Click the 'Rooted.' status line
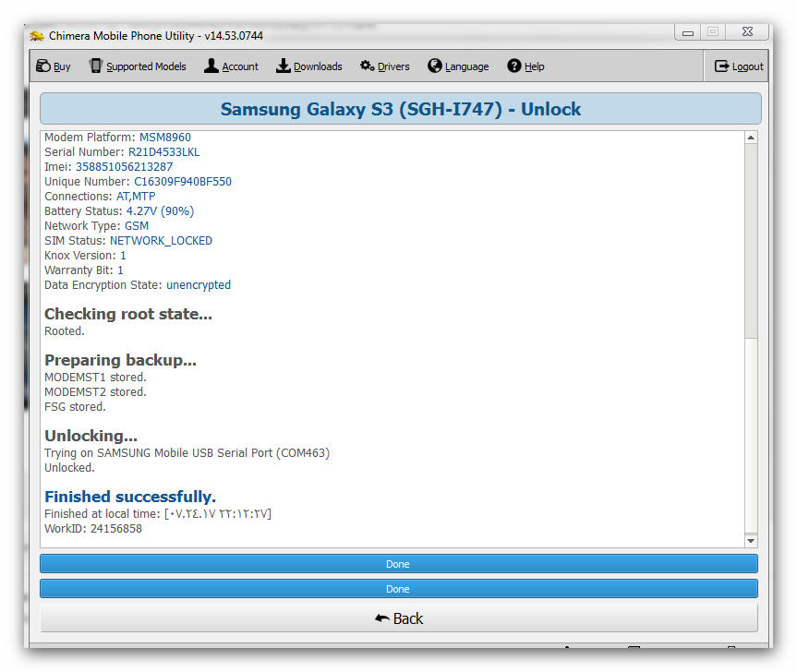Image resolution: width=797 pixels, height=672 pixels. pos(65,331)
